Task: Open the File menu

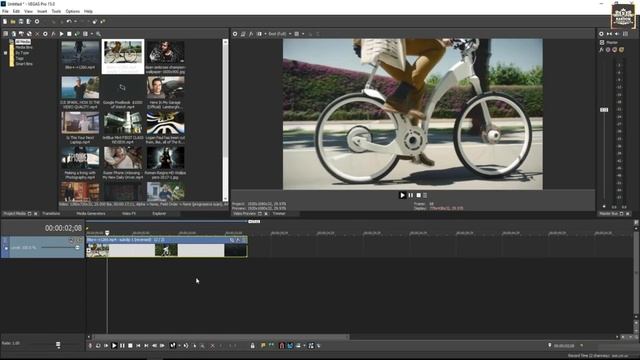Action: pyautogui.click(x=5, y=11)
